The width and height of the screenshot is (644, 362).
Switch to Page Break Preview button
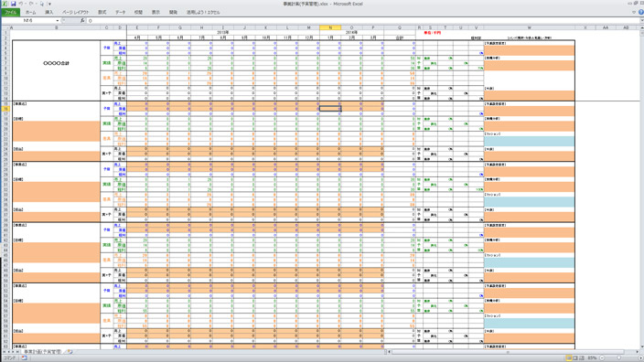pos(582,358)
